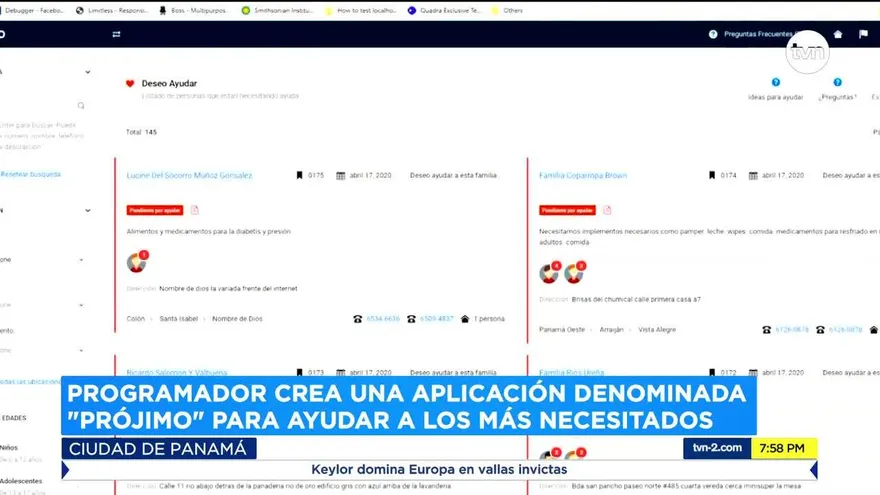Call phone number 6534 6636
880x495 pixels.
pos(383,319)
